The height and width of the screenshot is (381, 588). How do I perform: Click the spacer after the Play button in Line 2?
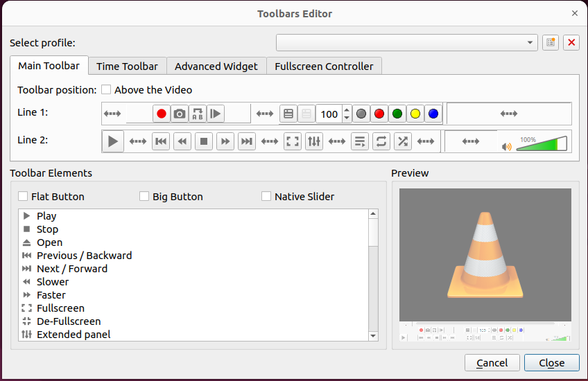137,141
